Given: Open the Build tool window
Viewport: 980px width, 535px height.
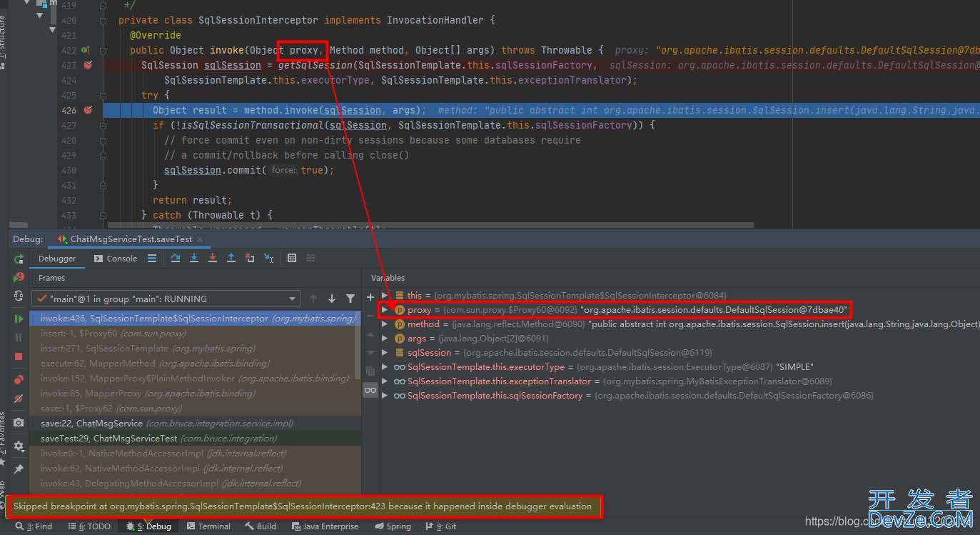Looking at the screenshot, I should point(261,526).
